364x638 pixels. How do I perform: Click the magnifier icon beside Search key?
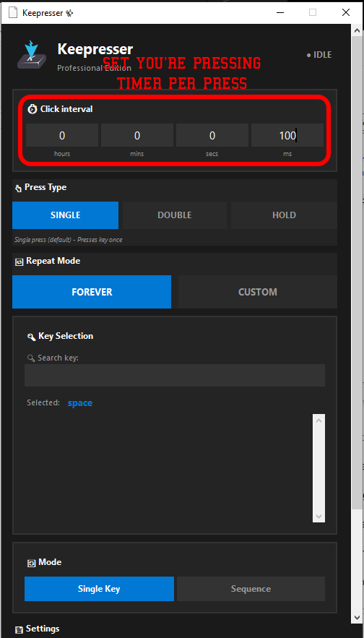[31, 358]
